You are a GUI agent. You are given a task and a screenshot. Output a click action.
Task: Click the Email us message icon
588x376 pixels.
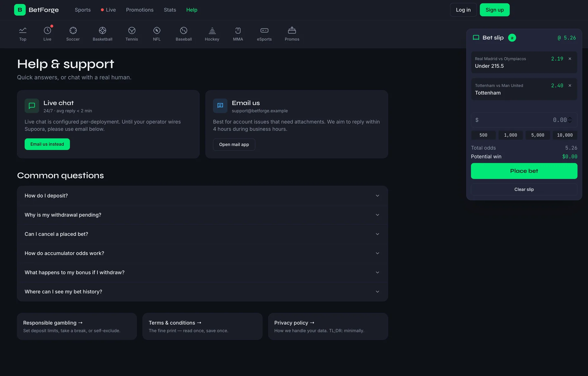220,106
